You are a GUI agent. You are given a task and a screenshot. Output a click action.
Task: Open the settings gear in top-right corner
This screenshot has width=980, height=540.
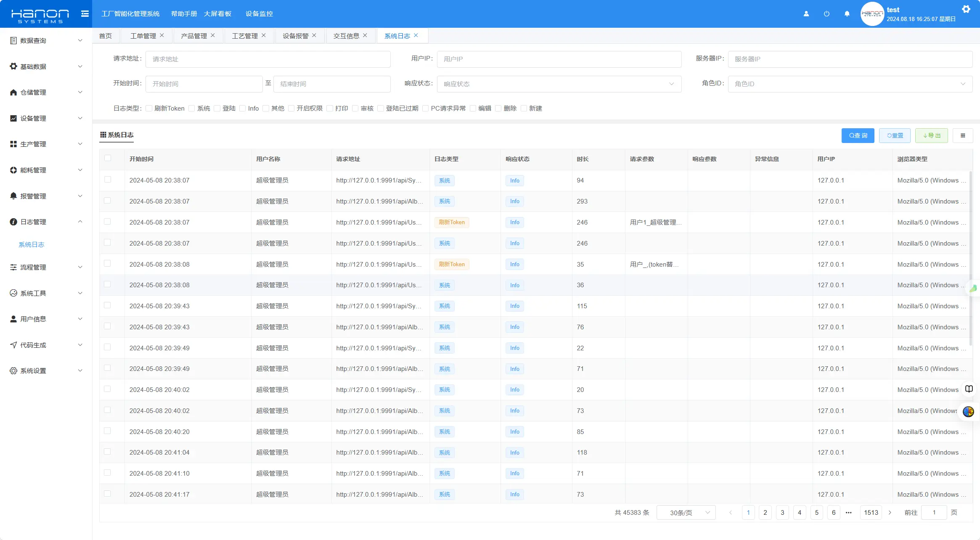[x=966, y=9]
